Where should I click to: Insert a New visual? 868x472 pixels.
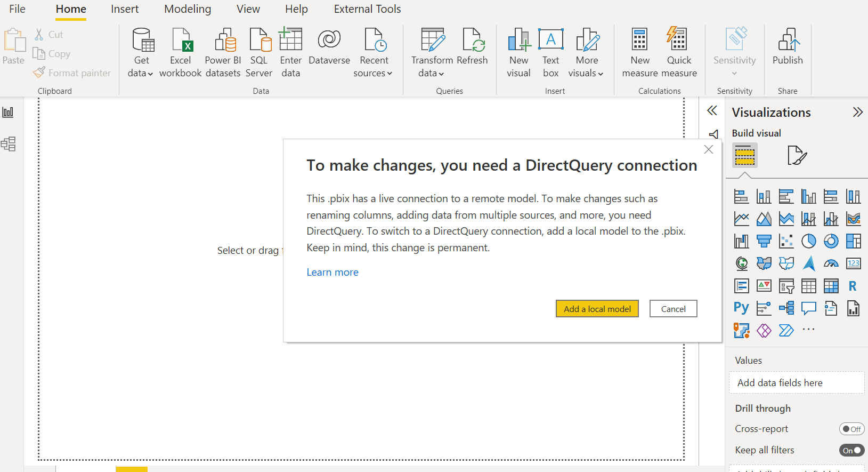coord(519,53)
